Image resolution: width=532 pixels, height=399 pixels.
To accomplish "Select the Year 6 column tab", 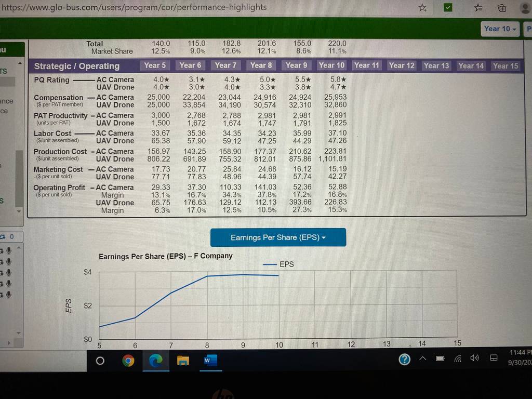I will click(x=190, y=65).
